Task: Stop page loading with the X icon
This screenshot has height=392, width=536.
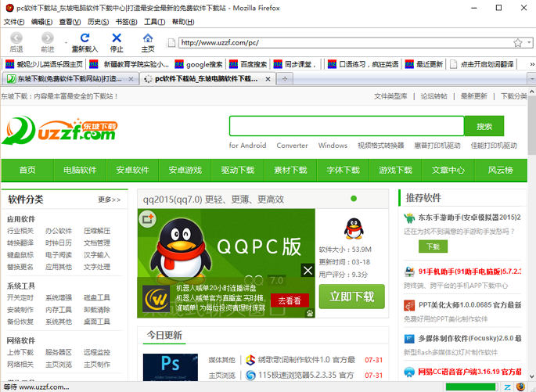Action: pos(117,38)
